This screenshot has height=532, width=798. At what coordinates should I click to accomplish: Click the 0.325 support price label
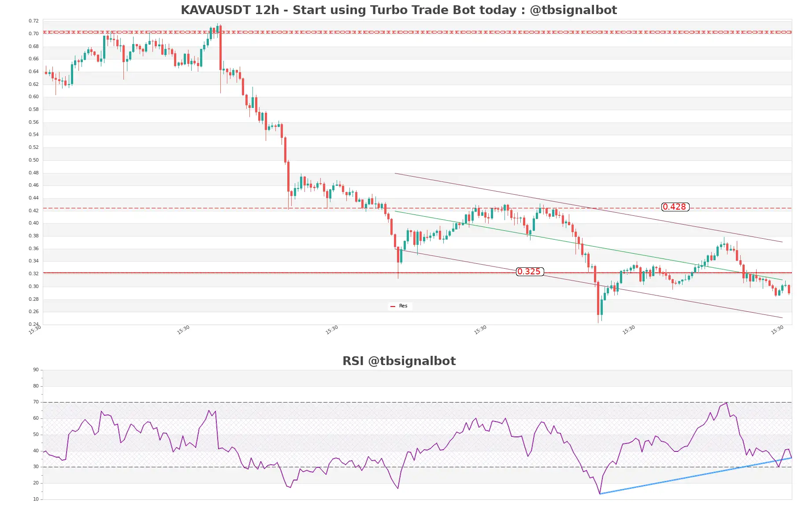click(530, 272)
